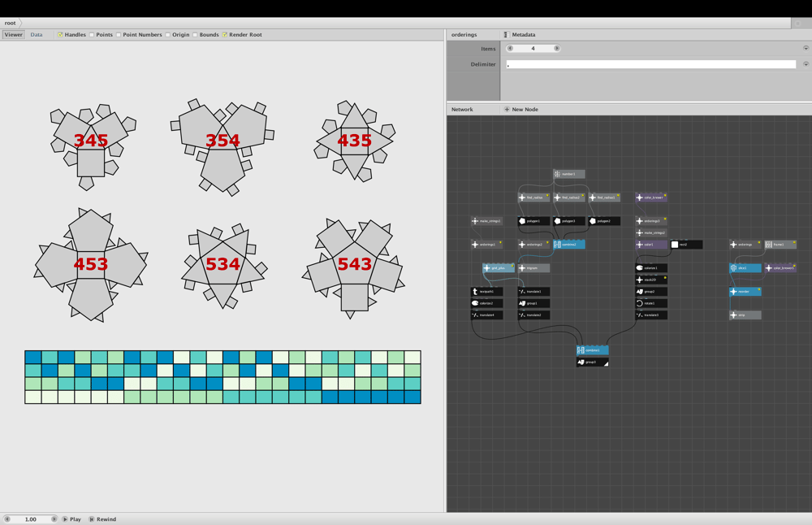The height and width of the screenshot is (525, 812).
Task: Switch to the Data tab
Action: 37,35
